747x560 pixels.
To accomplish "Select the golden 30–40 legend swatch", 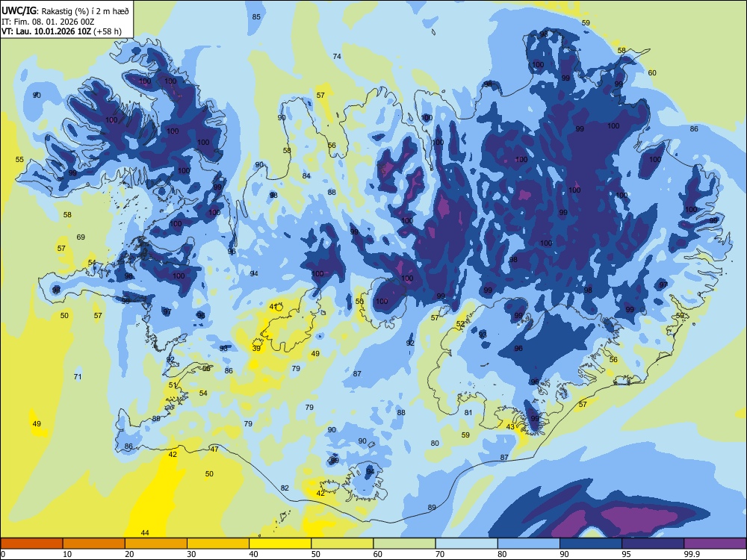I will (x=218, y=544).
